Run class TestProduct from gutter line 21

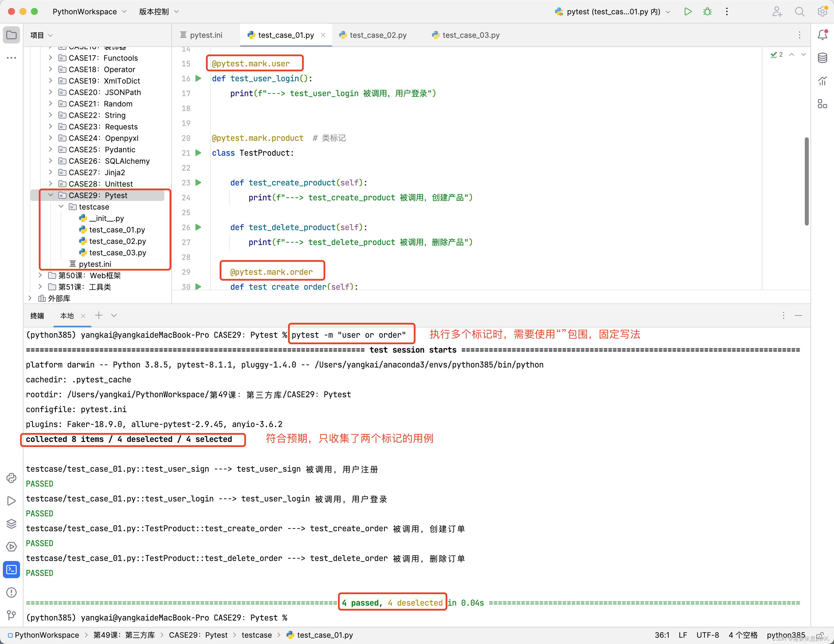click(198, 153)
